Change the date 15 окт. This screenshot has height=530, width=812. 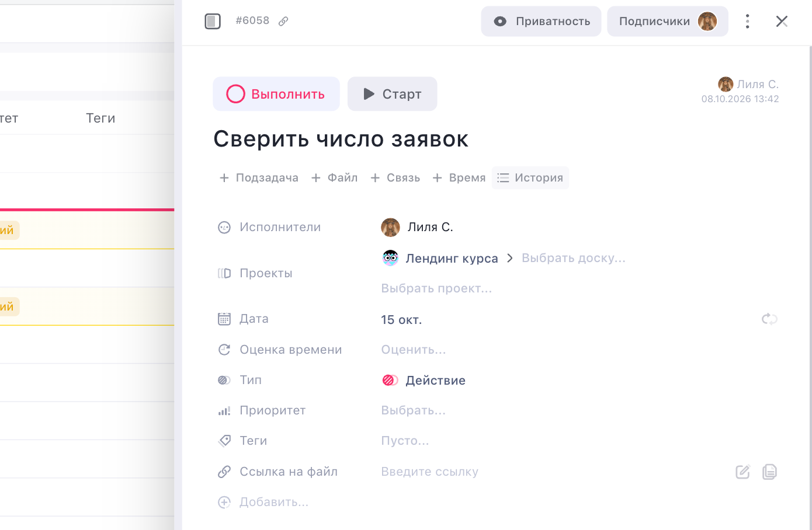coord(401,320)
